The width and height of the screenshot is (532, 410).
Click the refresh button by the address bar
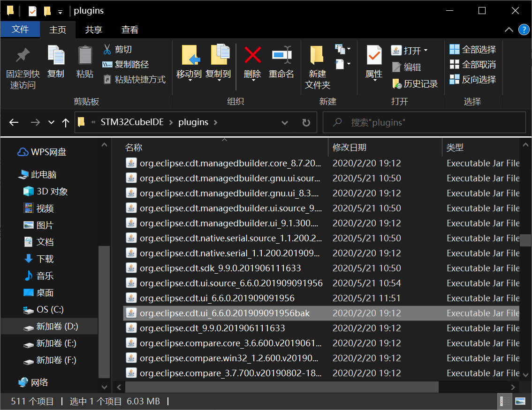306,122
